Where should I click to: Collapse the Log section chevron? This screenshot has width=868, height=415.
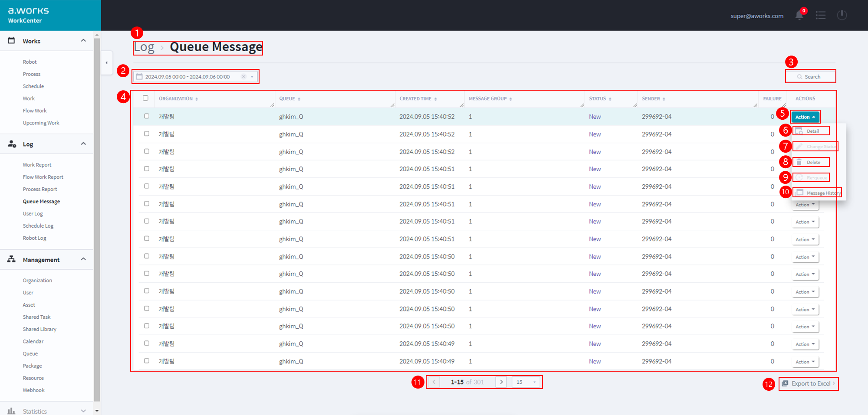pyautogui.click(x=83, y=144)
